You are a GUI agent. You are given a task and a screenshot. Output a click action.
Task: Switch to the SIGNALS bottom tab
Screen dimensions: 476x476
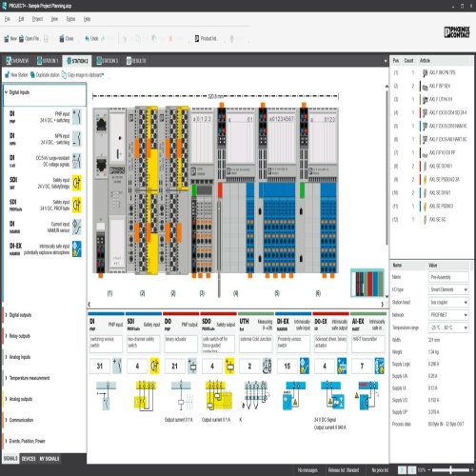point(10,459)
